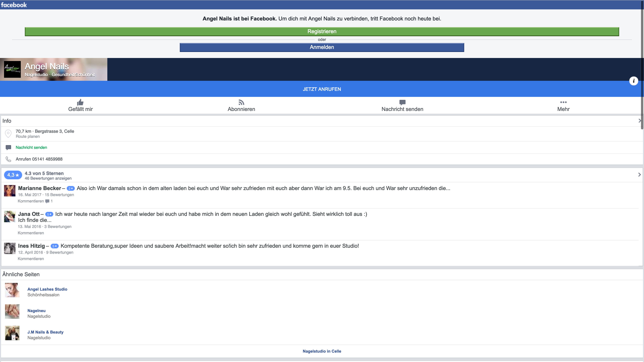
Task: Click the blue Anmelden button
Action: click(322, 47)
